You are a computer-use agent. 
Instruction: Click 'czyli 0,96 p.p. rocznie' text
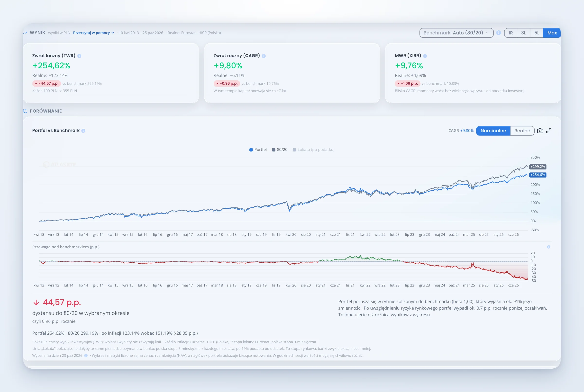pos(54,321)
